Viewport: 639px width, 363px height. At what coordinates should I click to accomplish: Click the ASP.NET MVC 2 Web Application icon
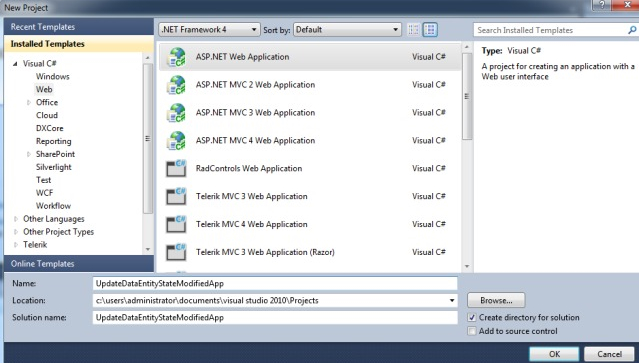click(x=176, y=85)
